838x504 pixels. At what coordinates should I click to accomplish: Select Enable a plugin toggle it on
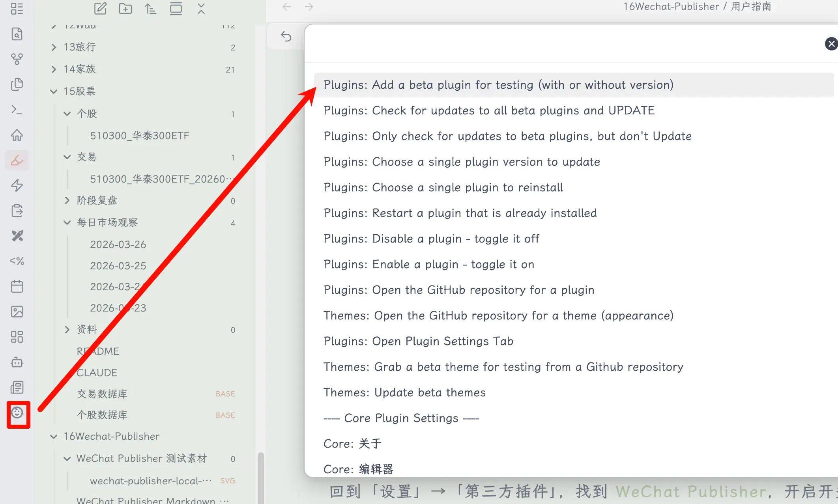pyautogui.click(x=428, y=264)
